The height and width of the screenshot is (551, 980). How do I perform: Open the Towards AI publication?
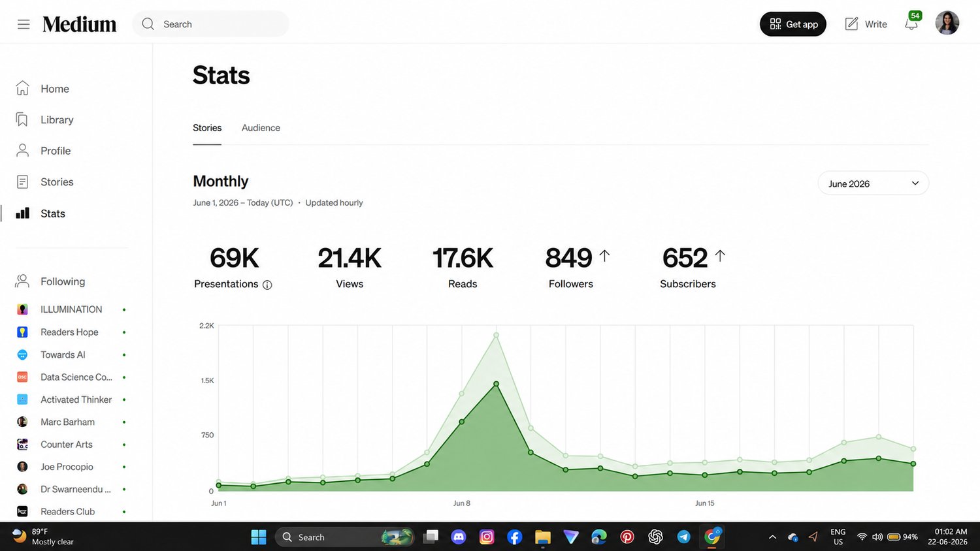(x=63, y=354)
